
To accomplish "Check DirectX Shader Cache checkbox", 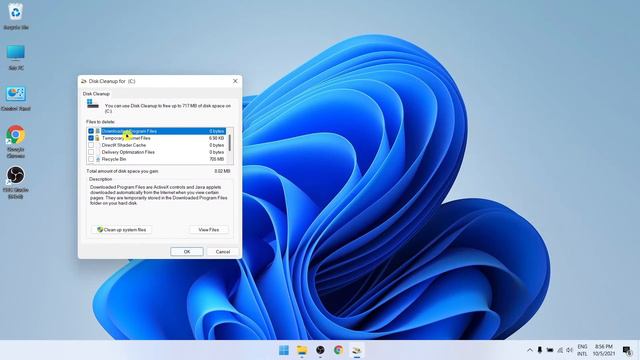I will [x=91, y=145].
